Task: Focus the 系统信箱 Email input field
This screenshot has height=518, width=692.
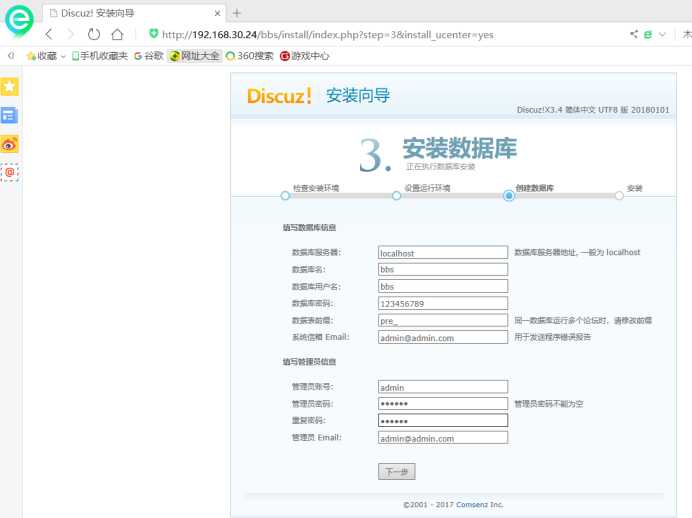Action: (443, 338)
